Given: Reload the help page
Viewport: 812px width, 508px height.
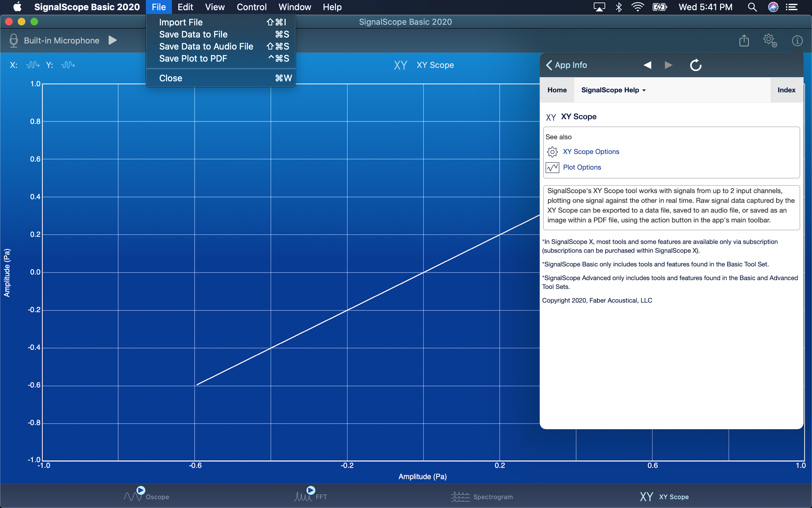Looking at the screenshot, I should pos(696,65).
